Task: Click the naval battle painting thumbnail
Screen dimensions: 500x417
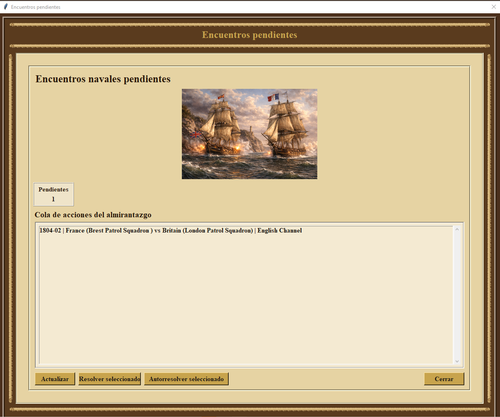Action: coord(249,134)
